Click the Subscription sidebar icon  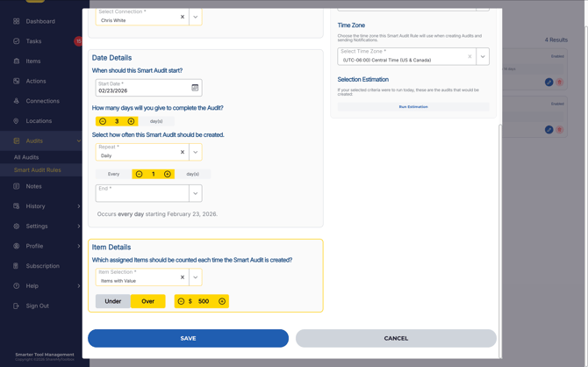[16, 266]
